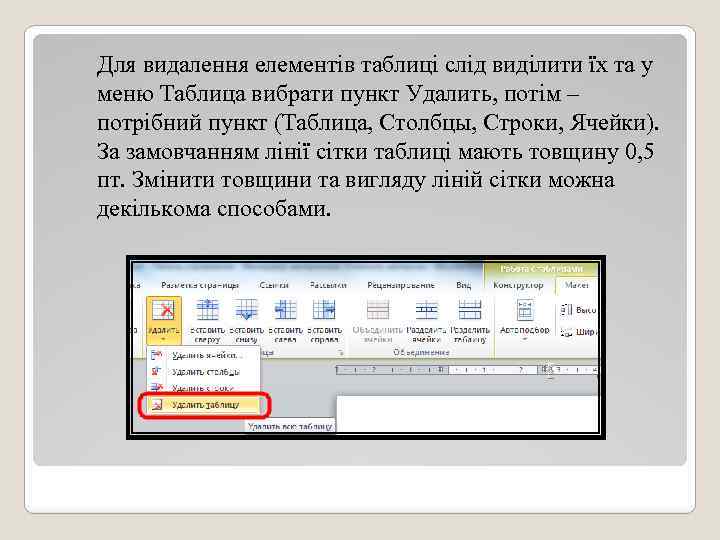Choose Удалить столбцы from the menu
This screenshot has width=720, height=540.
tap(203, 371)
